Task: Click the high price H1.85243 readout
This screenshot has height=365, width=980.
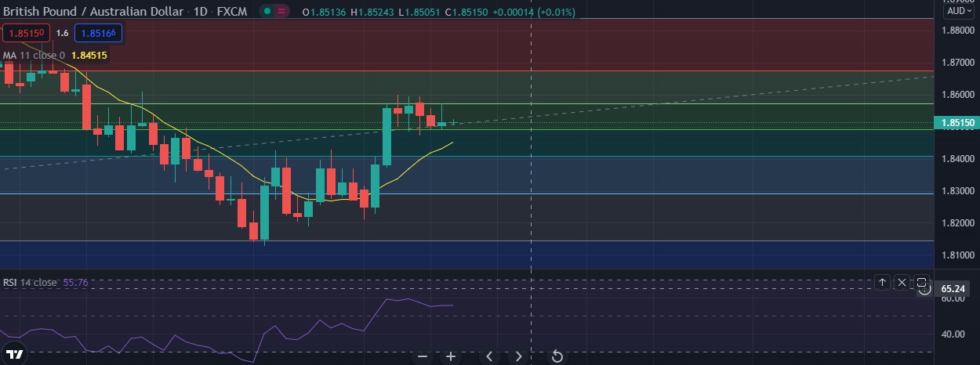Action: [x=372, y=12]
